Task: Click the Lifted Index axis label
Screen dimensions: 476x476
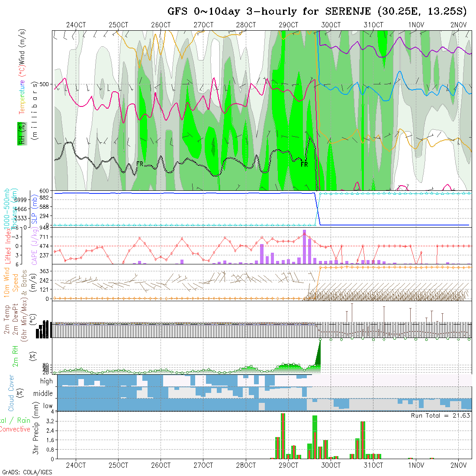Action: coord(8,246)
